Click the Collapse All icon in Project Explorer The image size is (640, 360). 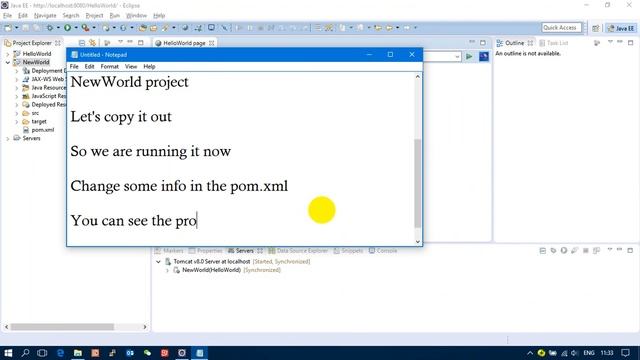(x=82, y=43)
